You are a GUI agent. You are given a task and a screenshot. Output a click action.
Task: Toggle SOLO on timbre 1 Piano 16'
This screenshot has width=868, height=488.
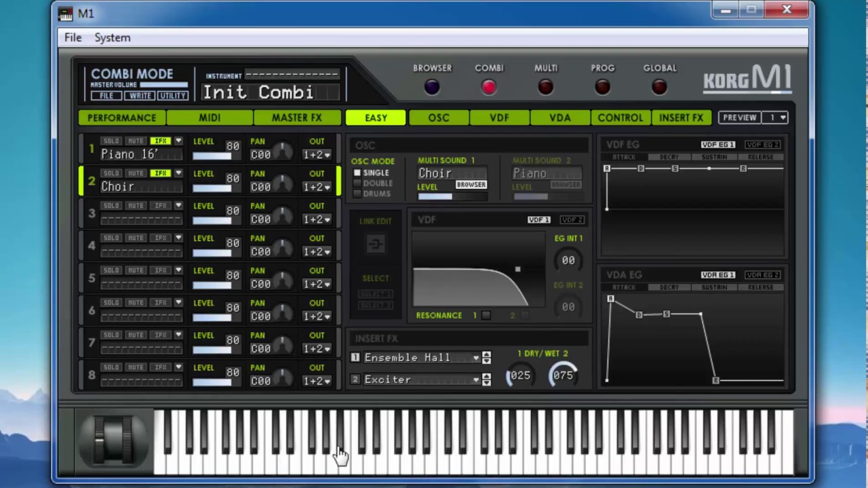pyautogui.click(x=111, y=141)
